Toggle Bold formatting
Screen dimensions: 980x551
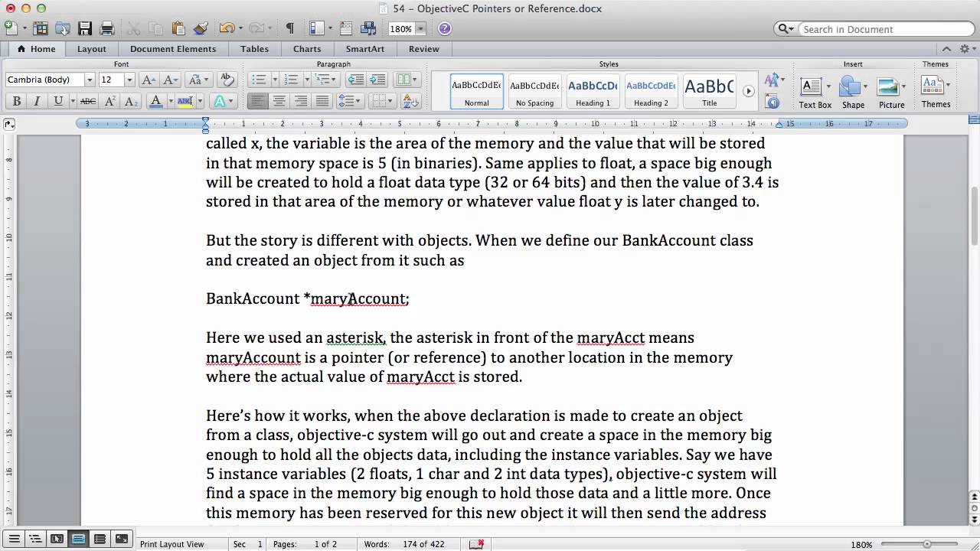click(x=16, y=101)
